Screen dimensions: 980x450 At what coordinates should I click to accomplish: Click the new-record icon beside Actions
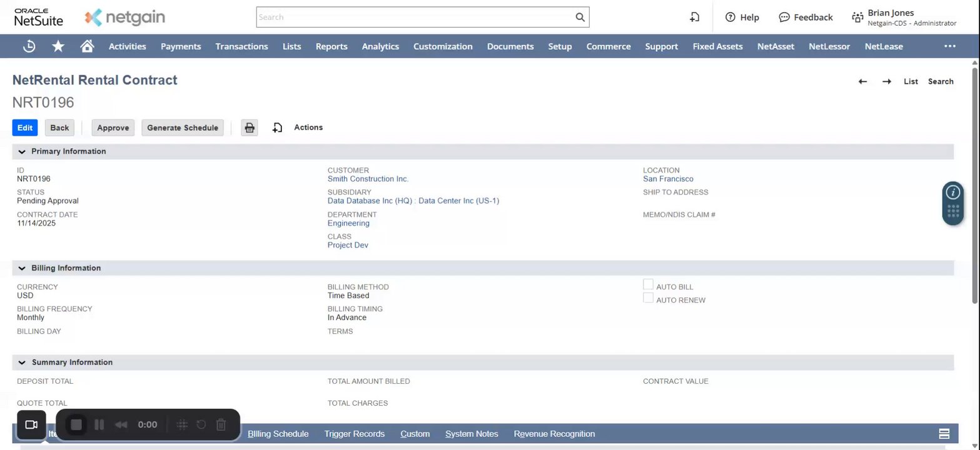278,127
